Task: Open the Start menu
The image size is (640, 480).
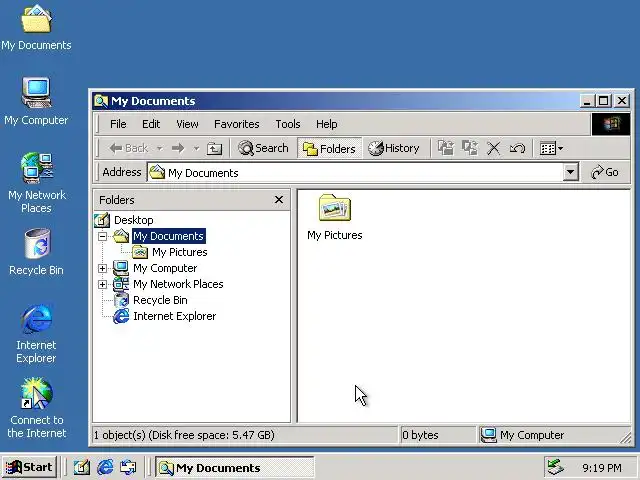Action: (29, 467)
